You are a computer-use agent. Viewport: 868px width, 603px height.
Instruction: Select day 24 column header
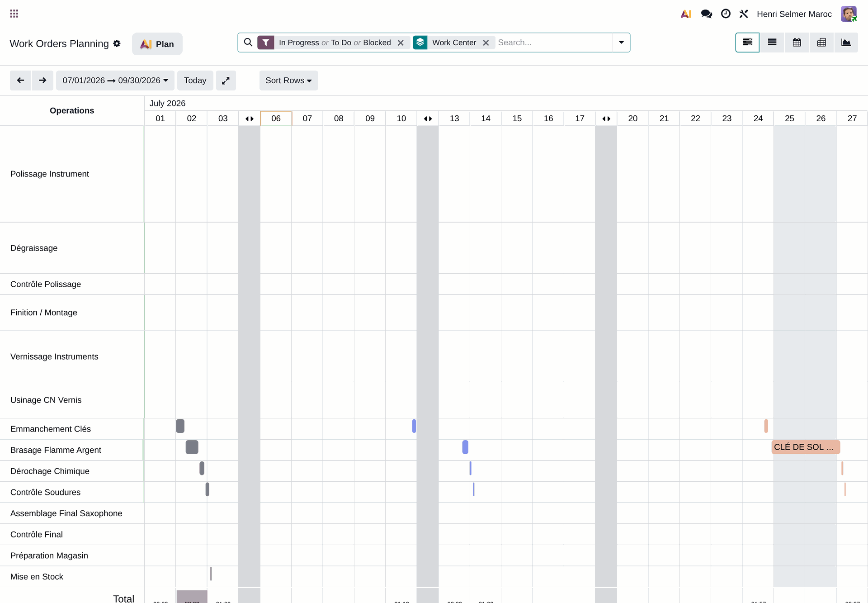click(x=758, y=119)
